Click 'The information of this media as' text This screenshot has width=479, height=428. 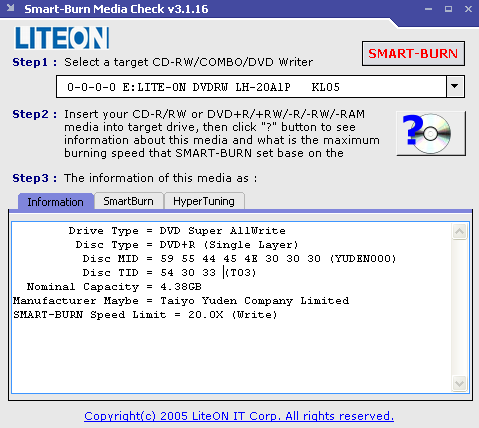(161, 178)
